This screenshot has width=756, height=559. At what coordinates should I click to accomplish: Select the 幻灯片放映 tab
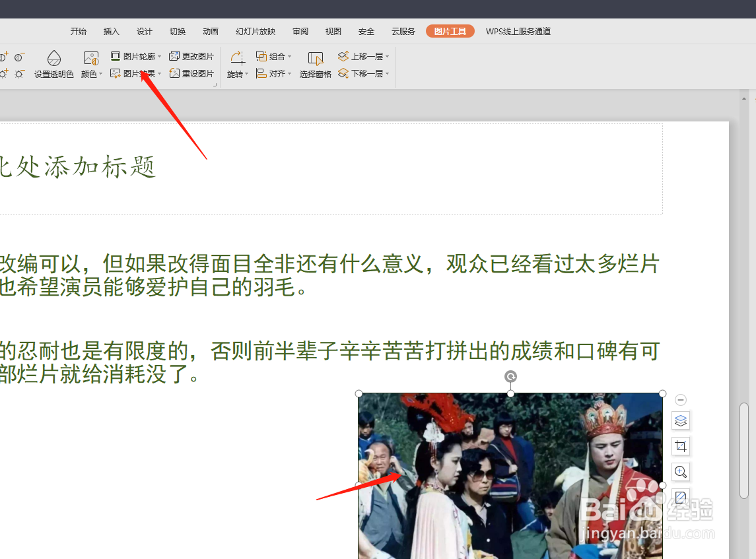(x=255, y=31)
